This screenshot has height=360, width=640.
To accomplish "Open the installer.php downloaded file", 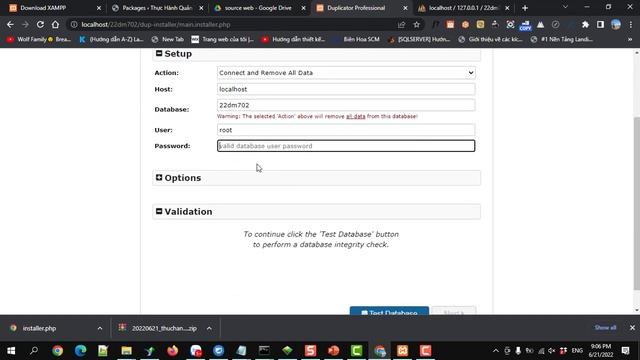I will [39, 328].
